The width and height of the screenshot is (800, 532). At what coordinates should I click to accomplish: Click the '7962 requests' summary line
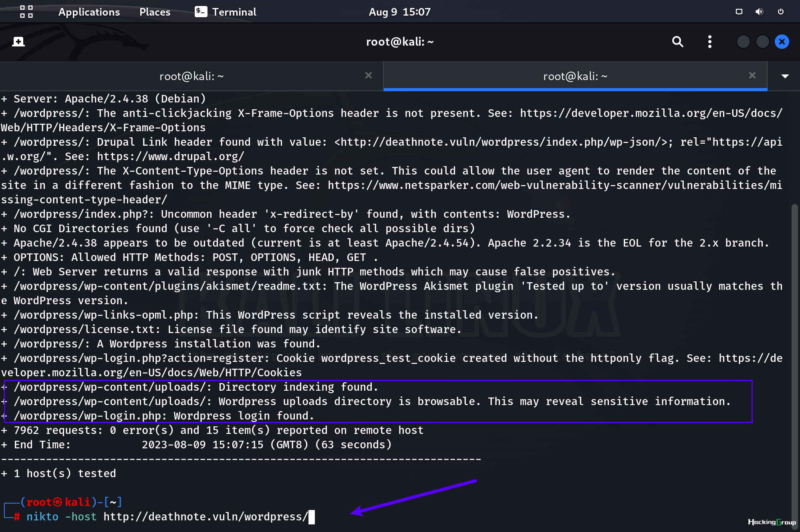point(212,430)
